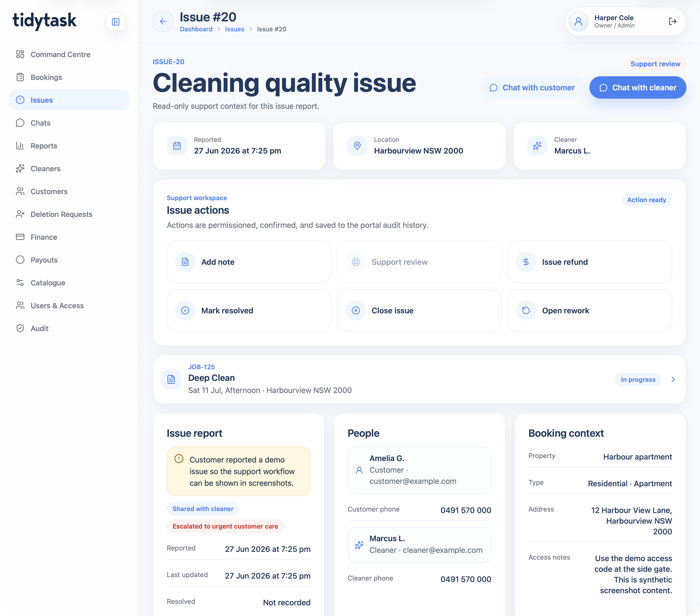The image size is (700, 616).
Task: Click the Harbourview NSW 2000 location value
Action: tap(419, 151)
